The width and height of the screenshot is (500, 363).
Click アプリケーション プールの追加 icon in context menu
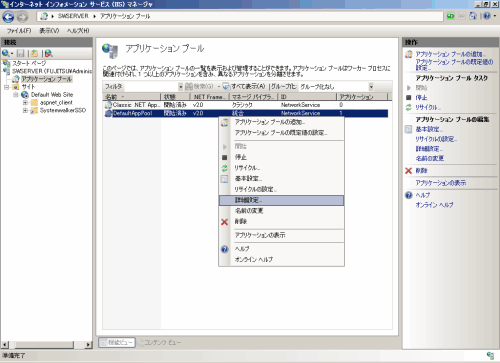(x=225, y=122)
